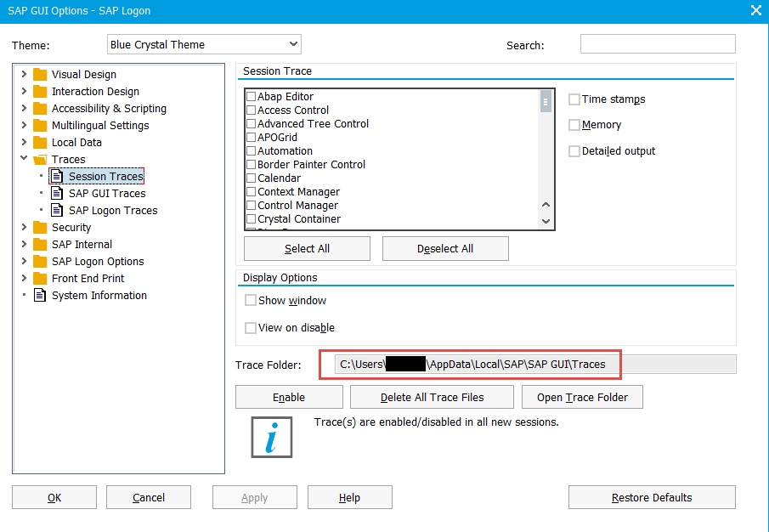Select Session Traces in the tree
This screenshot has height=532, width=769.
click(x=106, y=177)
